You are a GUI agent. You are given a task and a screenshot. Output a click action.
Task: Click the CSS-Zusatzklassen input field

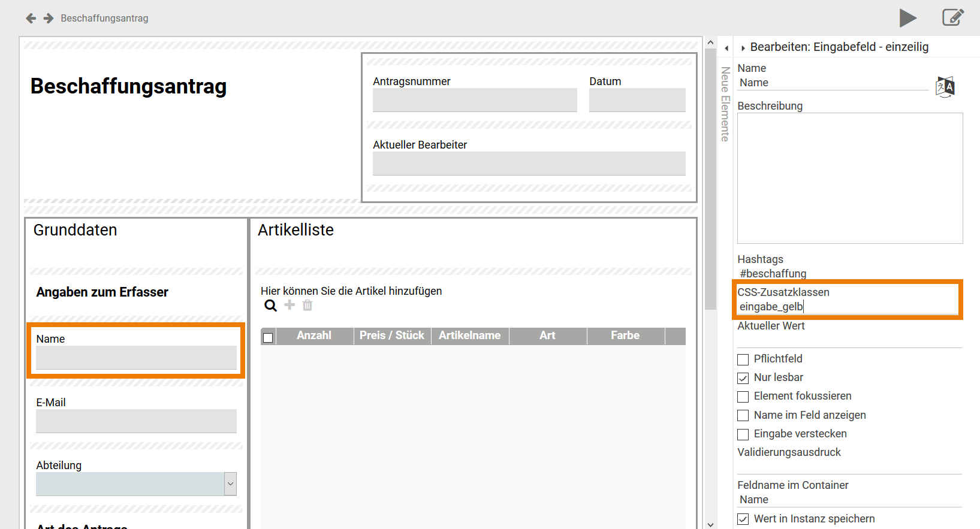[848, 307]
